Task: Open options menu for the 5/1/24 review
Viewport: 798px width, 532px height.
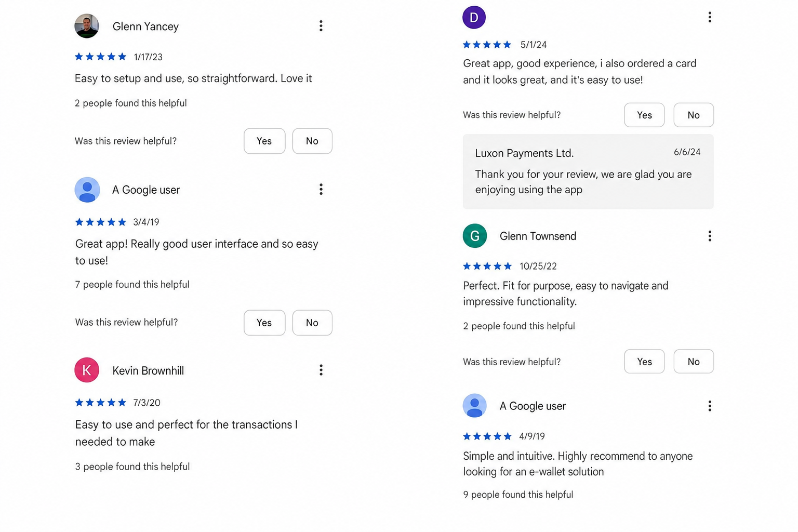Action: click(x=709, y=17)
